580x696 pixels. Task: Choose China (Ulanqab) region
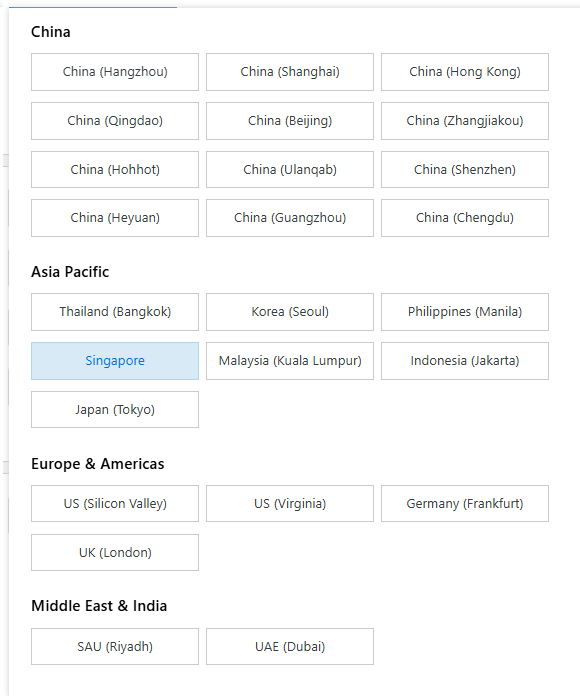pyautogui.click(x=290, y=170)
